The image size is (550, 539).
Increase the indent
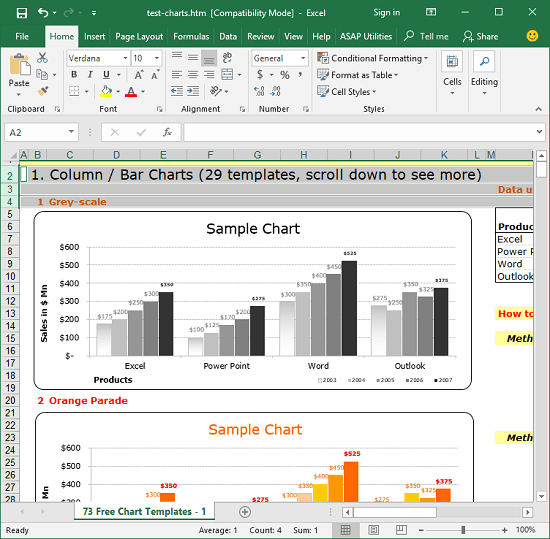193,91
